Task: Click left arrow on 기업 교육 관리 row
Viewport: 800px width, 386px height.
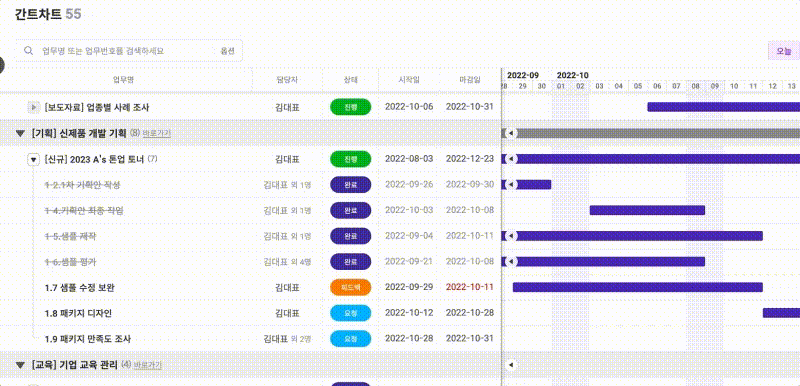Action: 511,365
